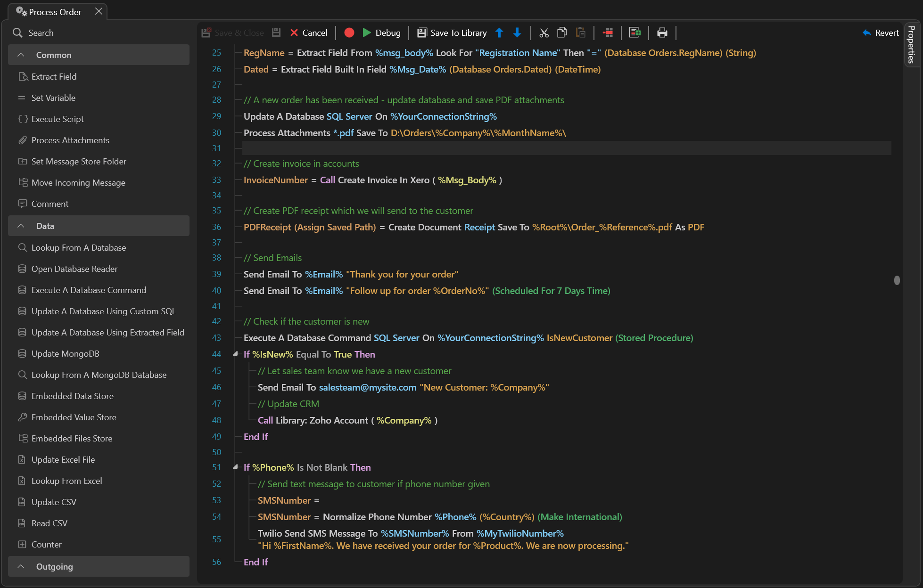Collapse the Data section in sidebar
The height and width of the screenshot is (588, 923).
tap(19, 225)
